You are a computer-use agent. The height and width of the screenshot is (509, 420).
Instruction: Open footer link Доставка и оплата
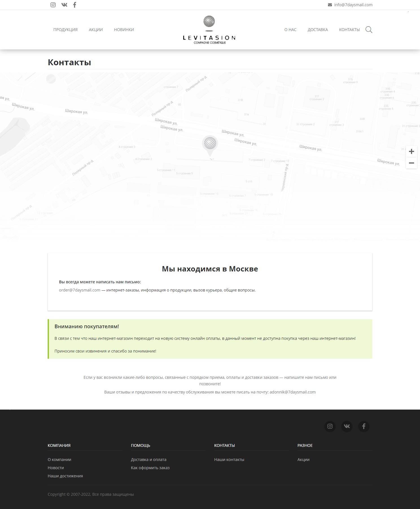click(x=148, y=460)
